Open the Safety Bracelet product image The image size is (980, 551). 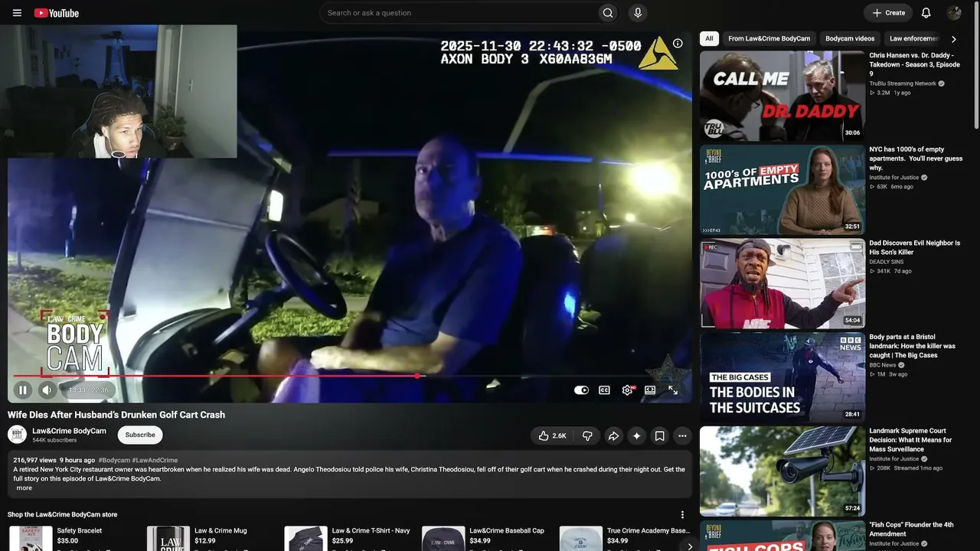click(x=31, y=539)
